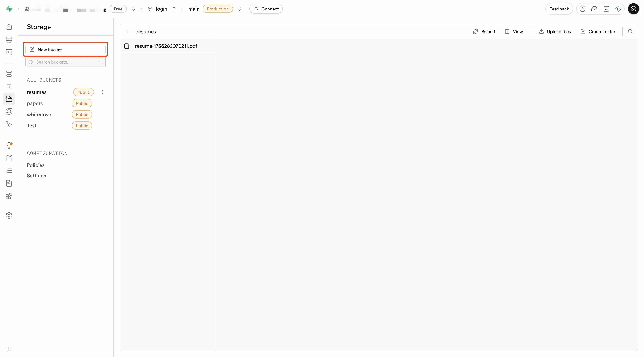Open the main branch switcher
The height and width of the screenshot is (357, 644).
coord(239,9)
